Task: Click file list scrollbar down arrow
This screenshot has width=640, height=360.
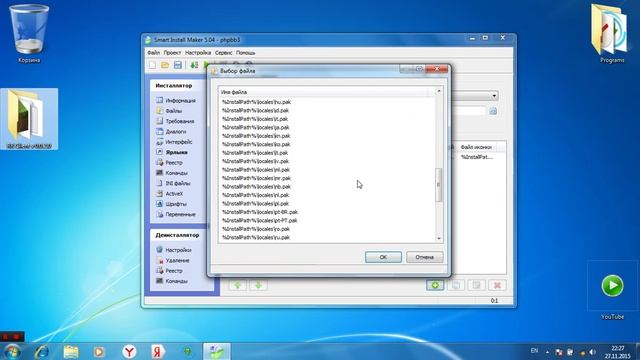Action: [439, 238]
